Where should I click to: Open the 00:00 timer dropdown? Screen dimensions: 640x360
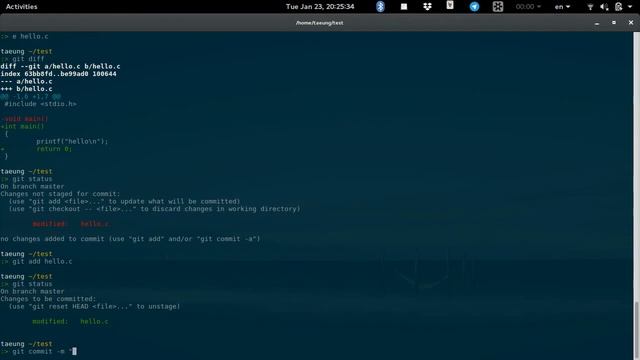[528, 7]
